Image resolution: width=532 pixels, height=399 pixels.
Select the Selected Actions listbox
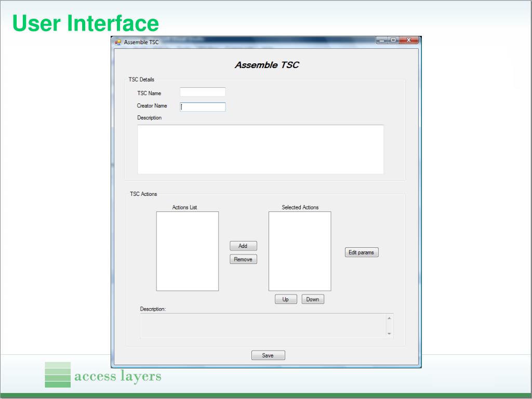[x=300, y=251]
